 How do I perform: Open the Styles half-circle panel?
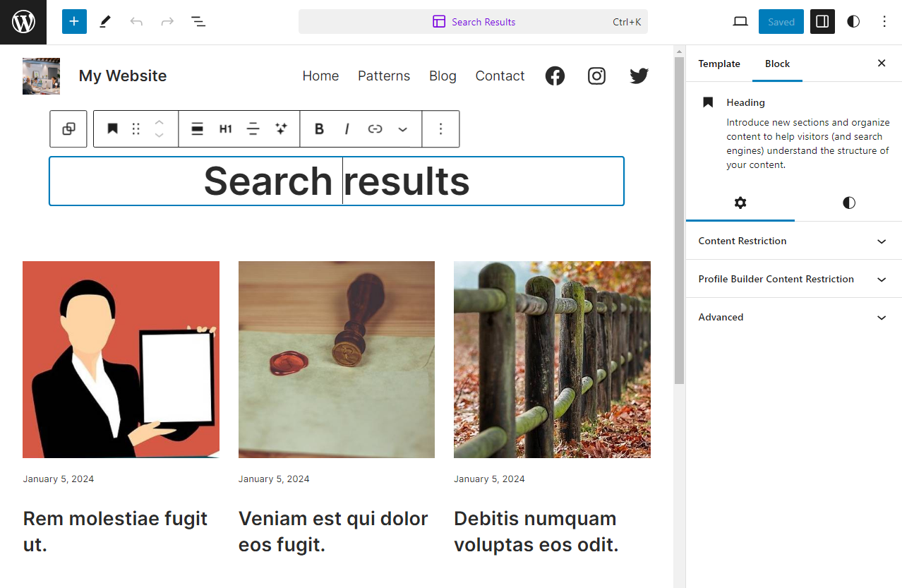853,22
